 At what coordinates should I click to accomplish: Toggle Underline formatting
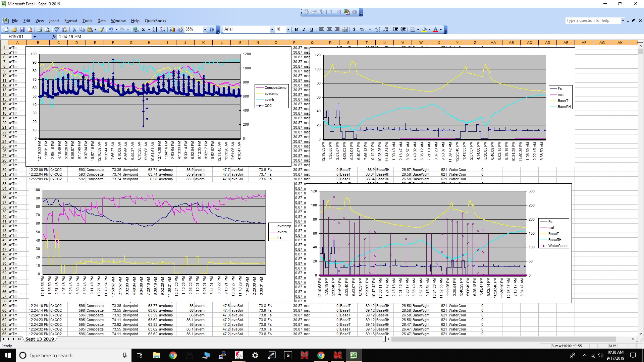(x=312, y=29)
